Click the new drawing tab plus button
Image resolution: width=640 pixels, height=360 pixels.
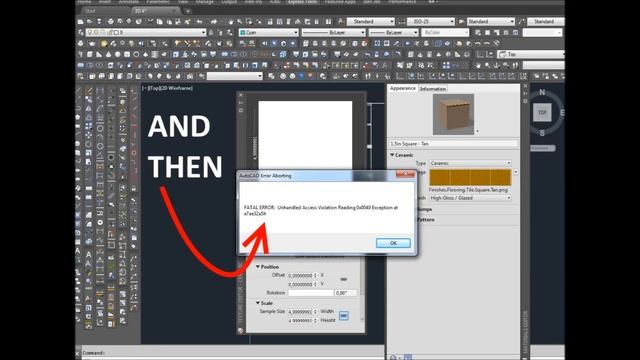pyautogui.click(x=188, y=11)
